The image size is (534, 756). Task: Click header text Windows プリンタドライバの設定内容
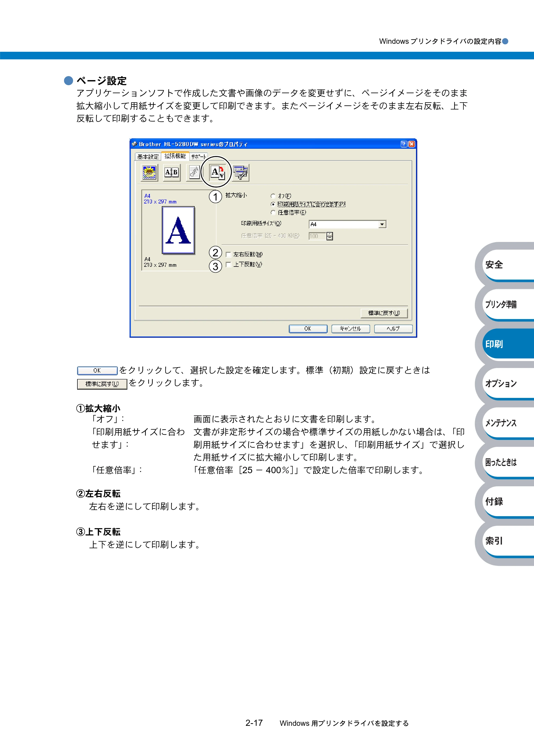440,41
